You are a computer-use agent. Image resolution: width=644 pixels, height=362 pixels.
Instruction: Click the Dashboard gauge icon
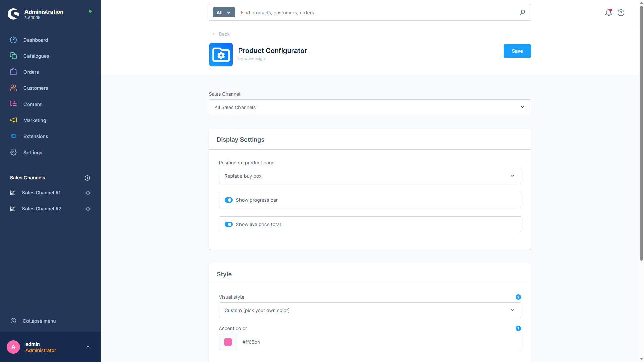point(13,40)
